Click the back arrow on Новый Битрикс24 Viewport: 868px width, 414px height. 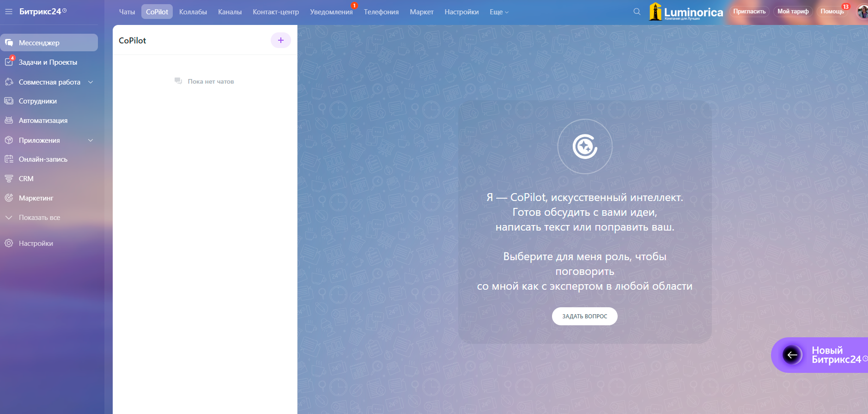pyautogui.click(x=792, y=355)
